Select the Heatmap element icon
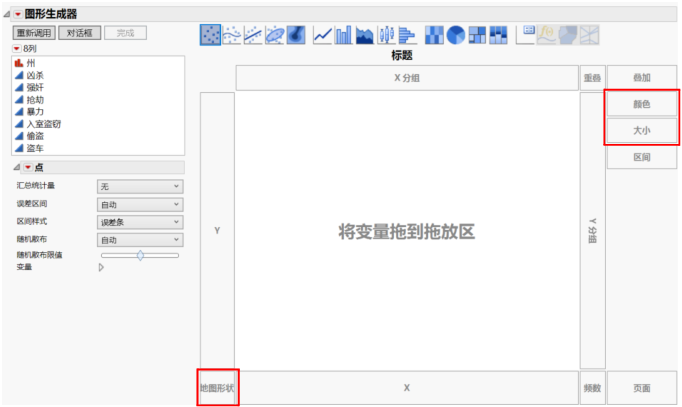 point(434,35)
